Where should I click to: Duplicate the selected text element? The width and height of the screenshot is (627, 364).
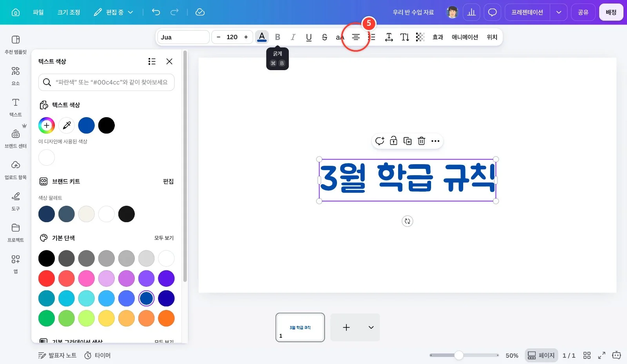[408, 141]
